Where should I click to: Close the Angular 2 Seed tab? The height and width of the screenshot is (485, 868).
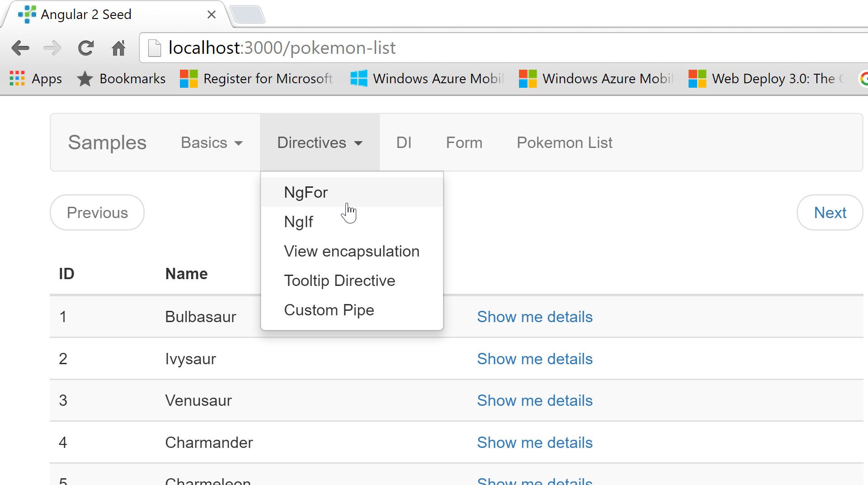coord(211,14)
